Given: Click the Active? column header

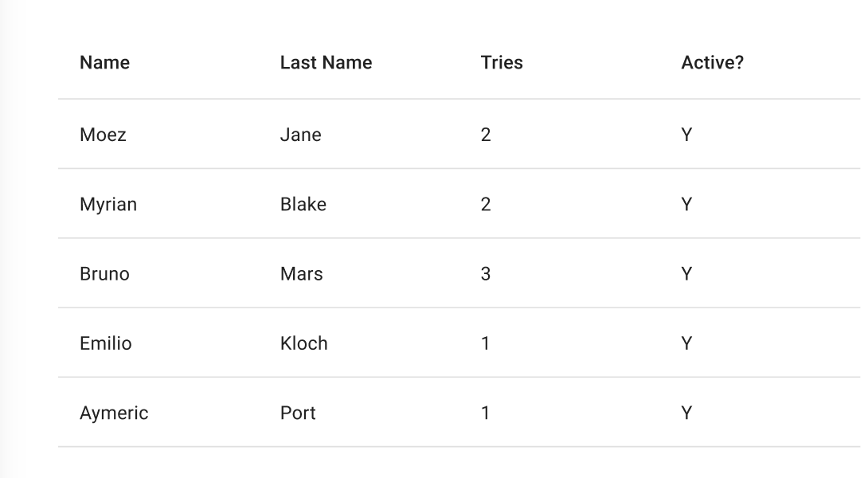Looking at the screenshot, I should [712, 63].
